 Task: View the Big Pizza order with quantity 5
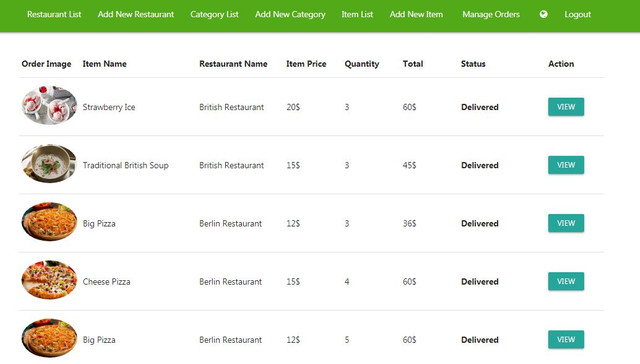click(566, 340)
